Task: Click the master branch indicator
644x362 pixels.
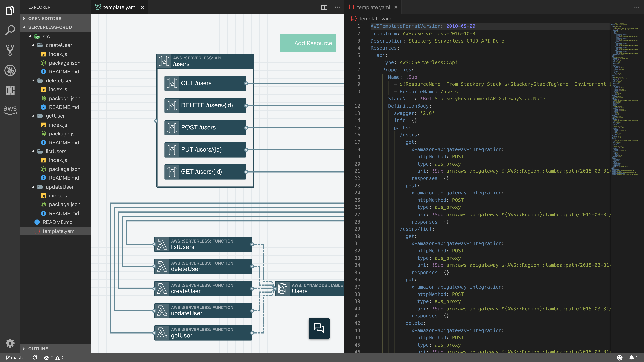Action: tap(16, 357)
